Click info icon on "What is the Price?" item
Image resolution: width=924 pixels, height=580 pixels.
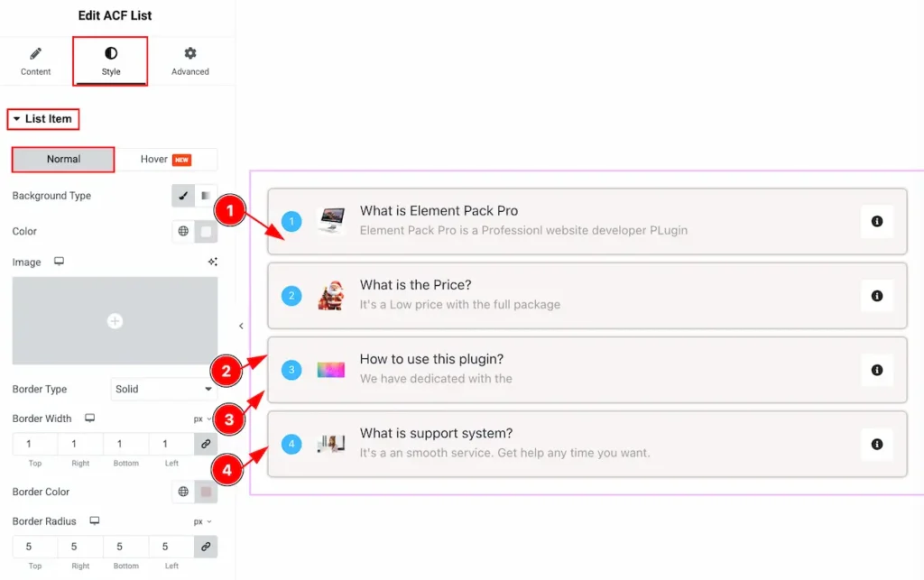876,296
